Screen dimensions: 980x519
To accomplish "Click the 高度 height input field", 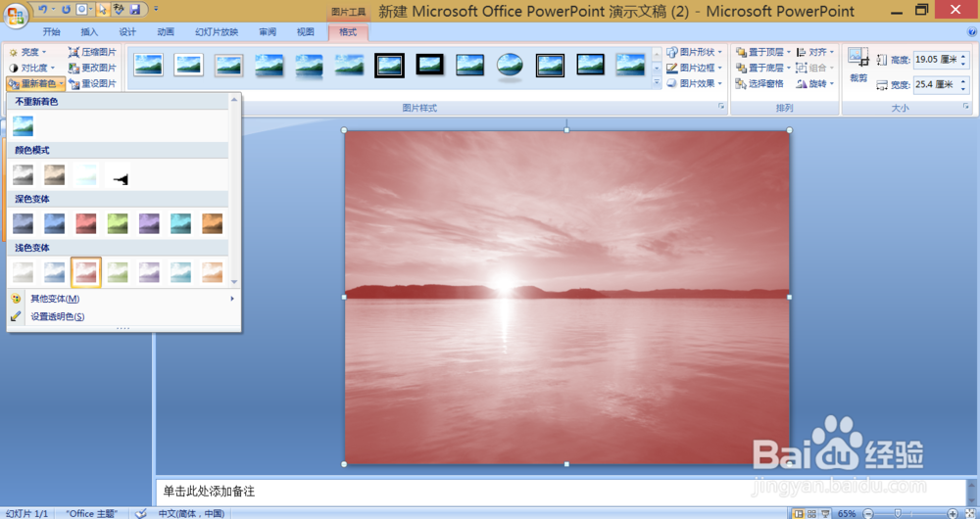I will tap(937, 60).
